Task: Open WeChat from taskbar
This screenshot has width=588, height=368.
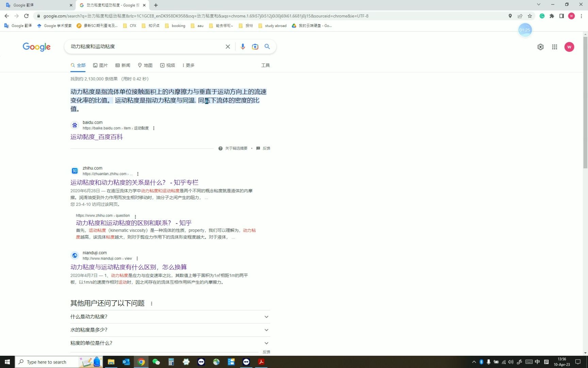Action: (156, 362)
